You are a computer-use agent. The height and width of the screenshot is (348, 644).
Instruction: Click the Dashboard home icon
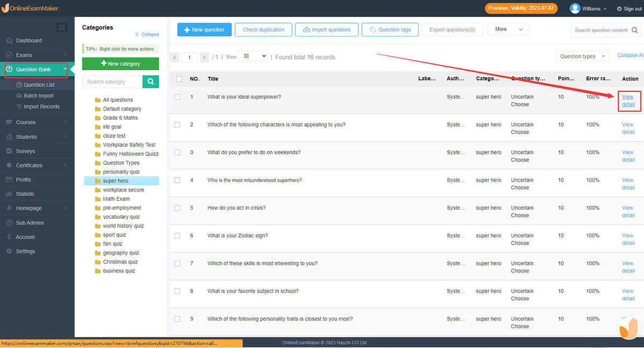click(9, 41)
